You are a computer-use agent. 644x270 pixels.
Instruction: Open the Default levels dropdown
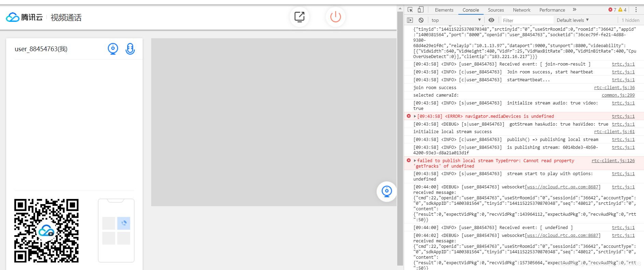click(573, 20)
